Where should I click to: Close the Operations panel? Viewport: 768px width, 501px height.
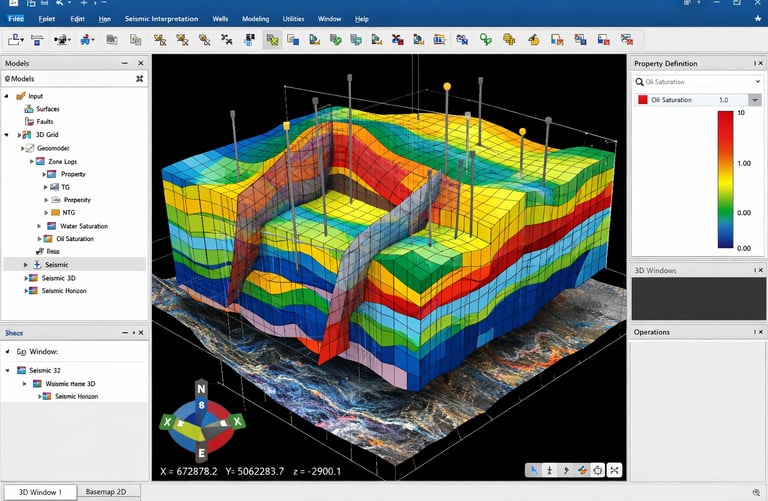(x=761, y=332)
